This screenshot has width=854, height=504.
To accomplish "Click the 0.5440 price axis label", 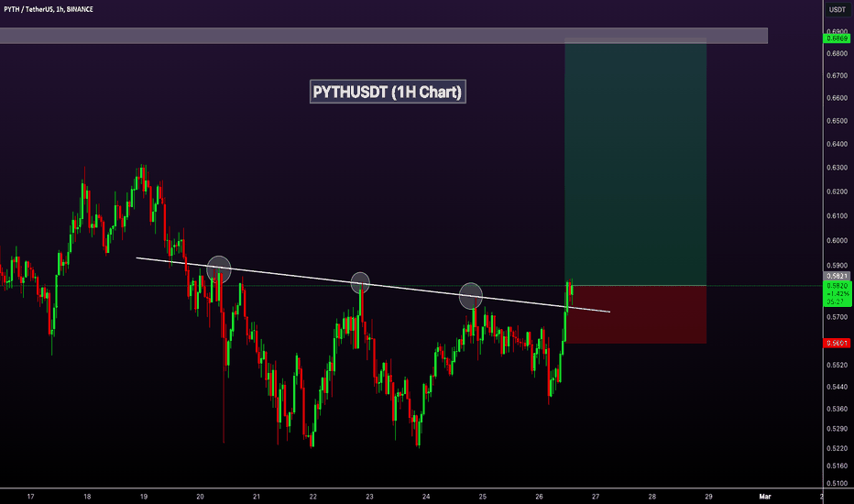I will pos(838,387).
